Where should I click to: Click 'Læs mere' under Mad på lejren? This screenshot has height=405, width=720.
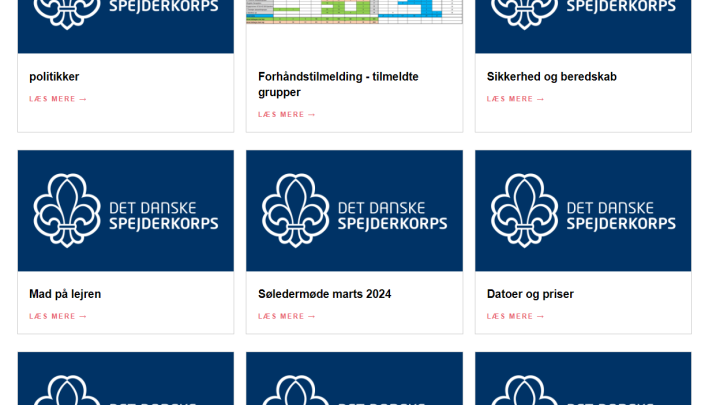coord(58,316)
